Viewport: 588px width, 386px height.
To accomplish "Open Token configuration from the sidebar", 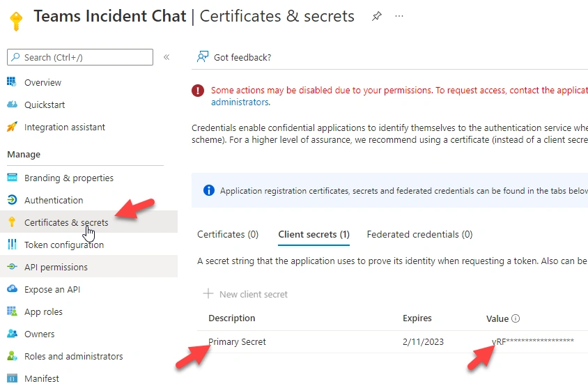I will point(89,245).
